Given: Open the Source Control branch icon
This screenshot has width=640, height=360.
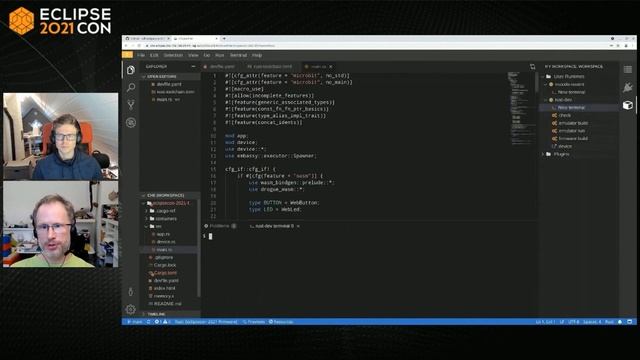Looking at the screenshot, I should click(x=131, y=105).
